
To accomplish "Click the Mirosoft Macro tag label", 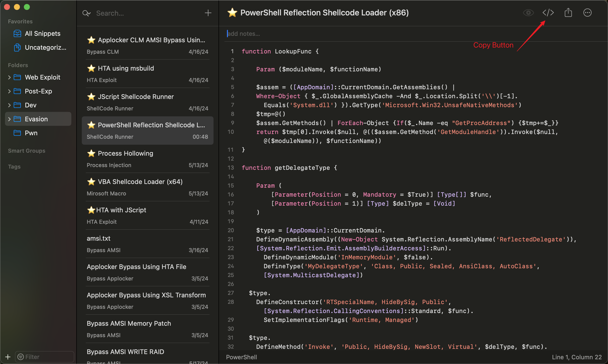I will tap(106, 193).
